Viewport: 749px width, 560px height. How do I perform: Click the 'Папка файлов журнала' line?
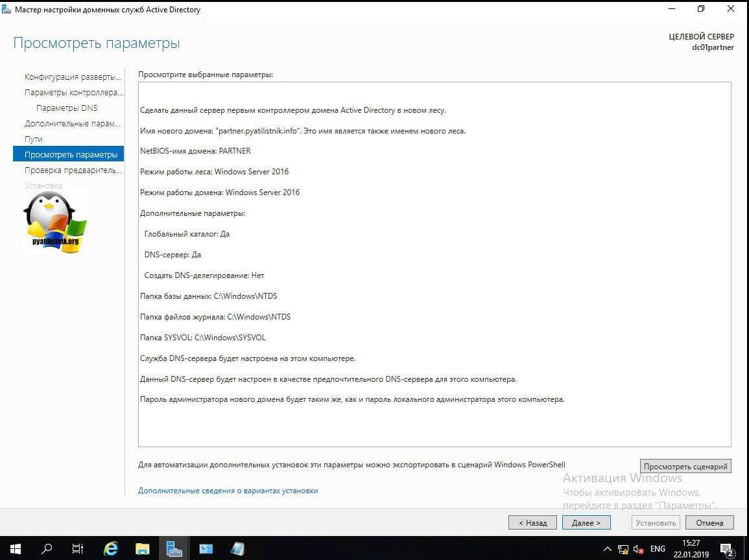pos(215,316)
